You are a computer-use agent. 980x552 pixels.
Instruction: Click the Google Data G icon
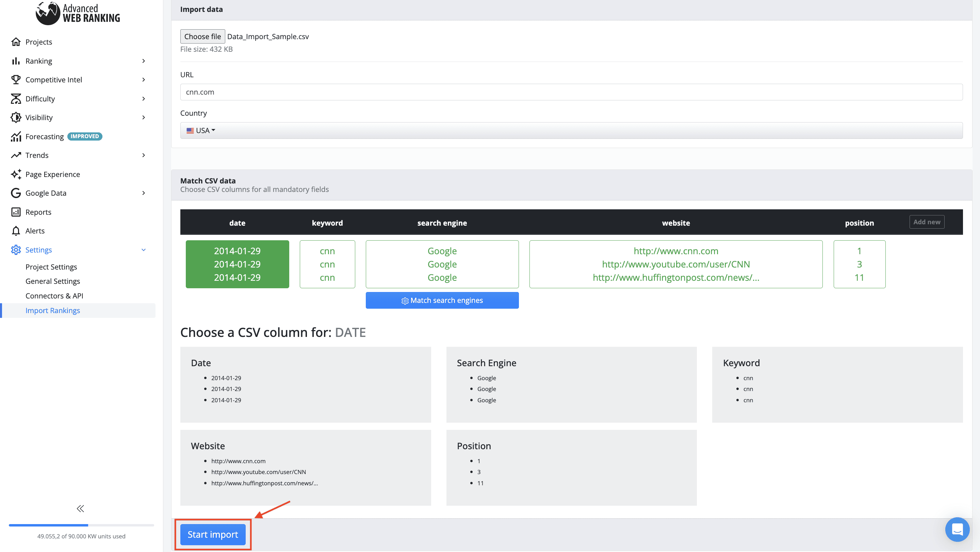coord(16,193)
